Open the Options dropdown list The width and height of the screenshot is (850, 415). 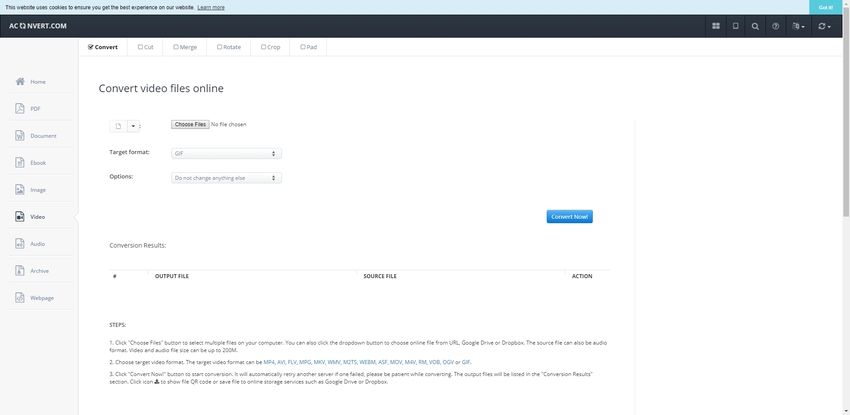(x=226, y=178)
